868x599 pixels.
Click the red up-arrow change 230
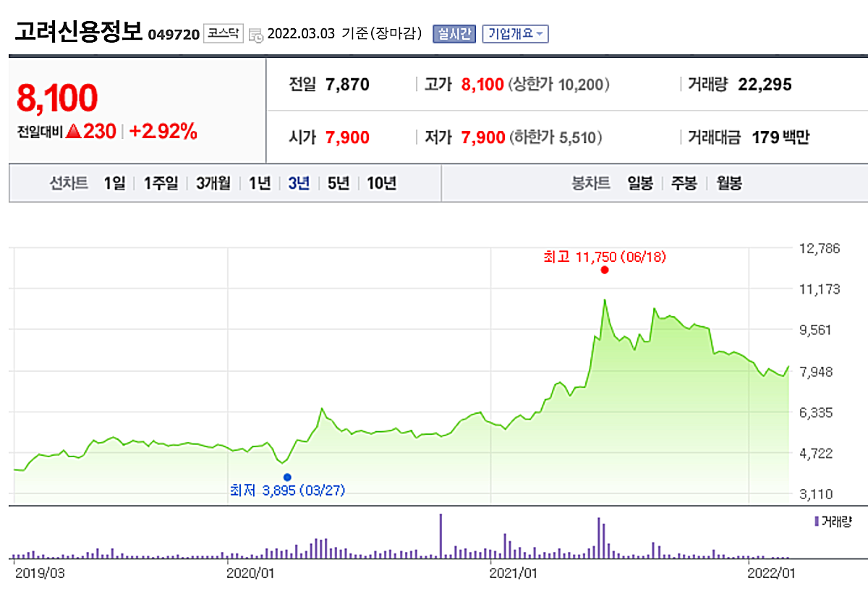coord(90,132)
